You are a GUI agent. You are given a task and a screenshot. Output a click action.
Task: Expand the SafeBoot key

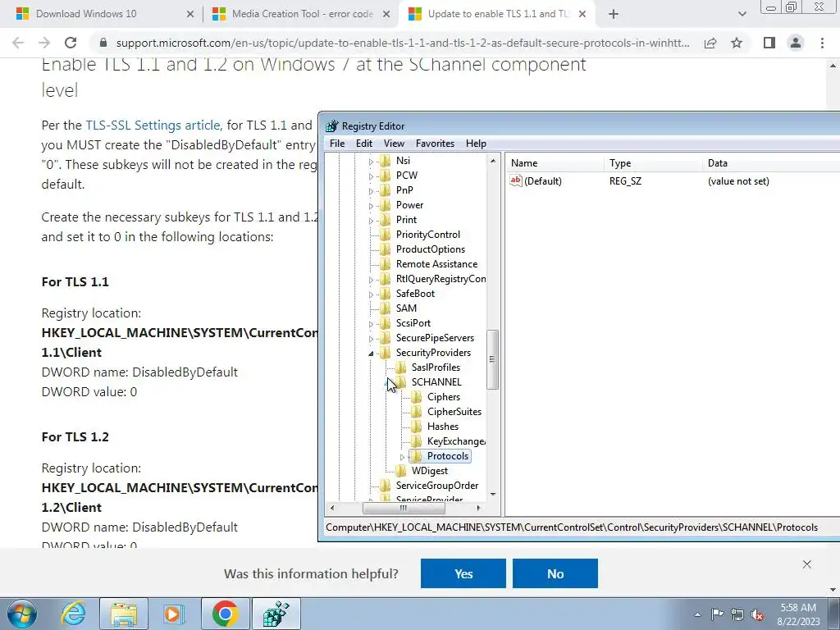pos(371,294)
